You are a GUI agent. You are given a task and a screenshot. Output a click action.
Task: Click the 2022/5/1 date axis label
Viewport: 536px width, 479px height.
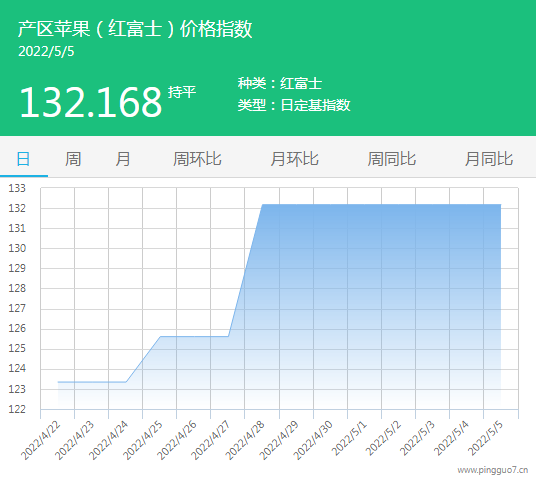click(x=349, y=439)
